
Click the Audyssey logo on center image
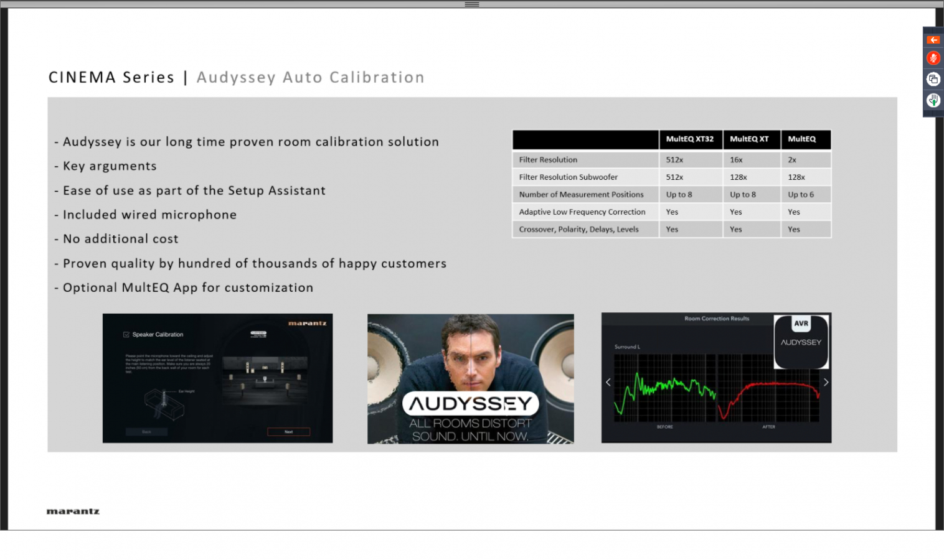tap(471, 404)
